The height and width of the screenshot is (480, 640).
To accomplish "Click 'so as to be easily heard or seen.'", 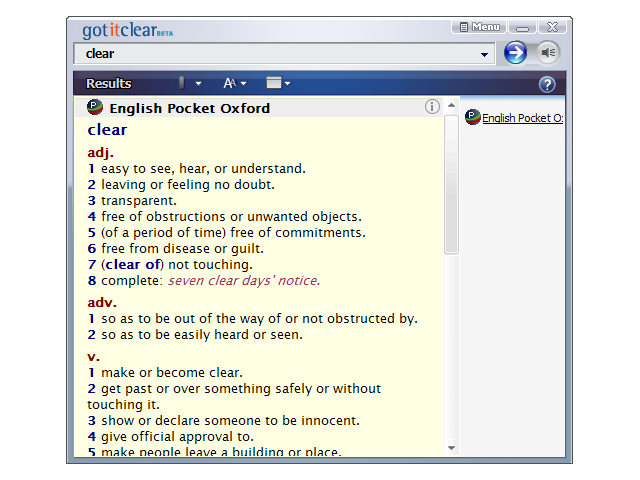I will point(202,335).
